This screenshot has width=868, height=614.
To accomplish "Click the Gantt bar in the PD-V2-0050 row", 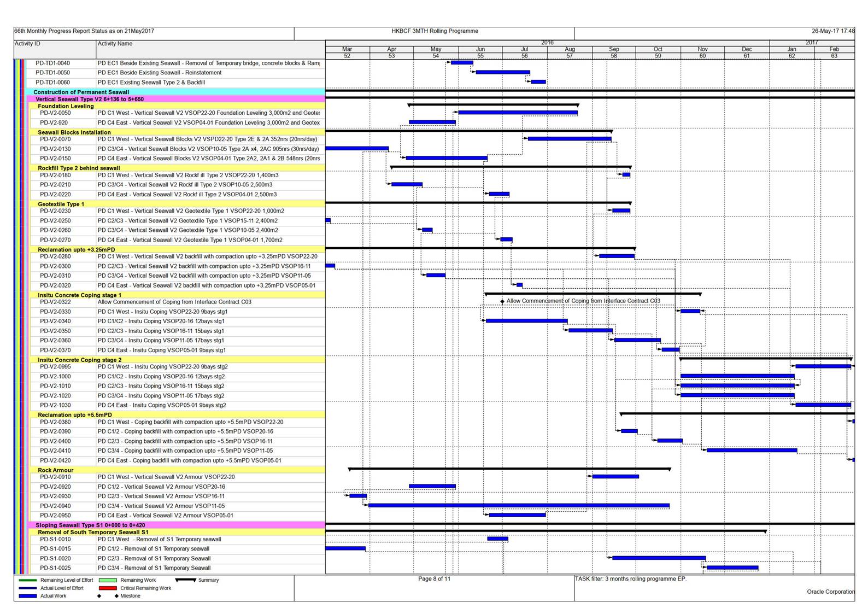I will (x=518, y=113).
